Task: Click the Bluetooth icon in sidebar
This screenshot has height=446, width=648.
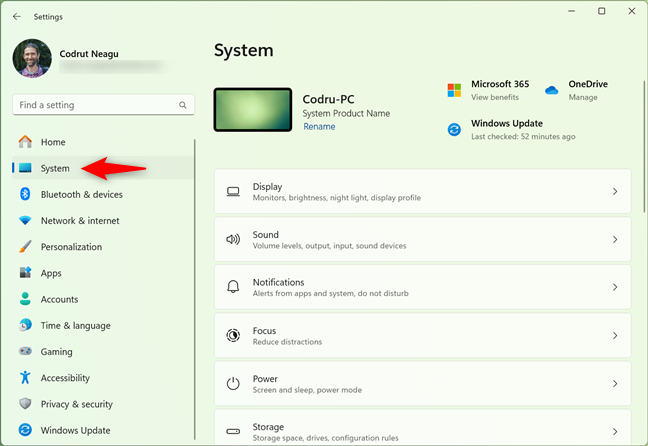Action: pos(25,194)
